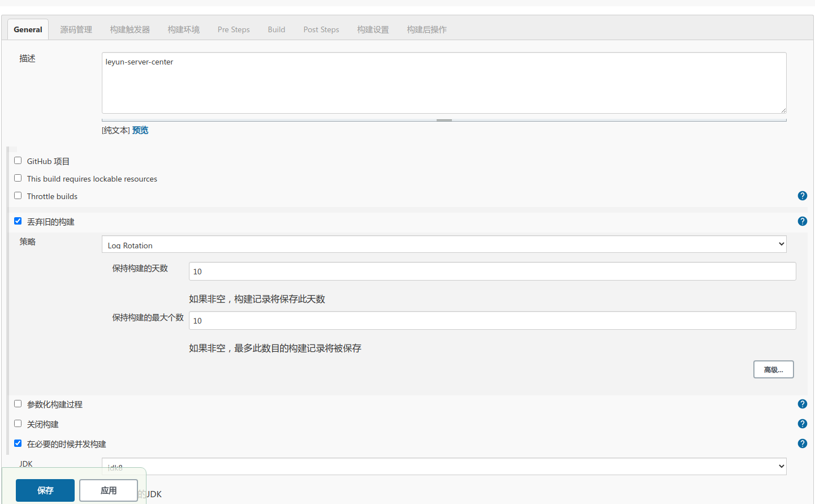Click help icon next to Throttle builds

(802, 196)
